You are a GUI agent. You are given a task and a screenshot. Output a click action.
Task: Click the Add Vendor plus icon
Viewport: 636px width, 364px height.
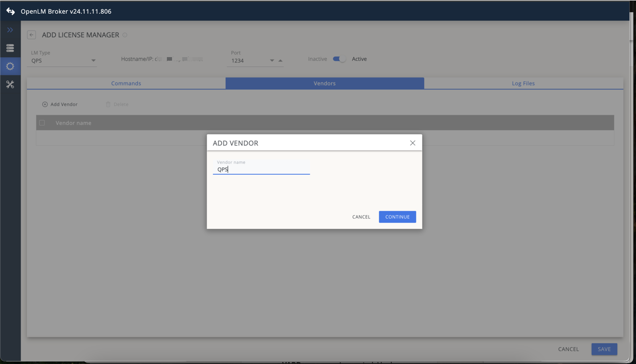tap(45, 104)
